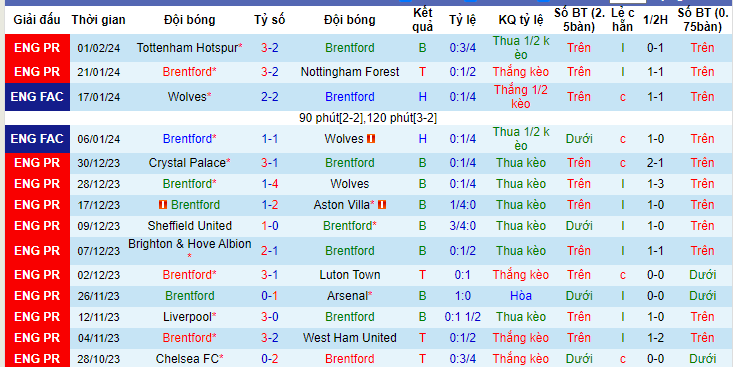
Task: Select the ENG FAC label dated 17/01/24
Action: (37, 97)
